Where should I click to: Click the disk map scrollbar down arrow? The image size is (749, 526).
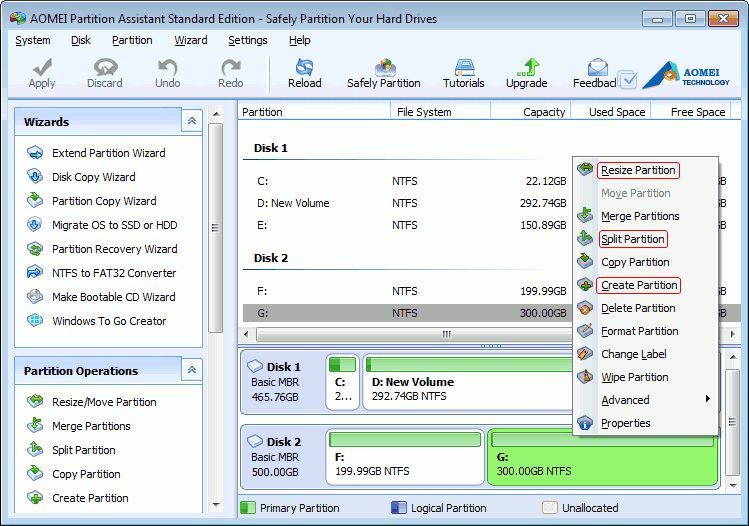click(733, 486)
